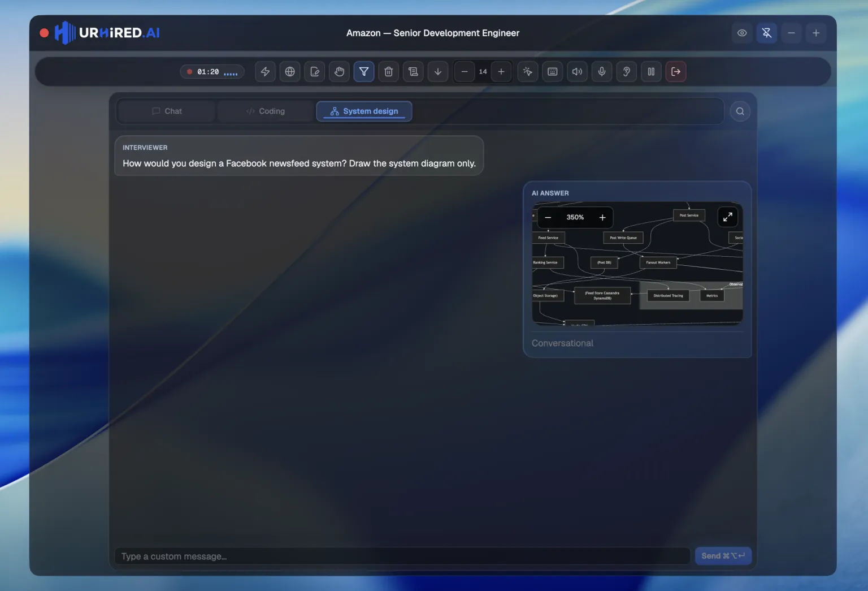Click the red exit session icon

coord(676,72)
